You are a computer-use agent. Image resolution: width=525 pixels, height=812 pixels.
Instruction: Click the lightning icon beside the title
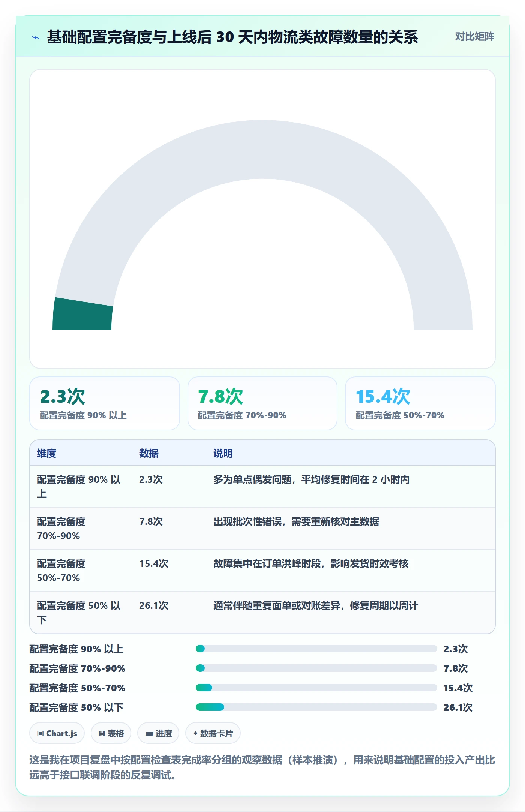[36, 37]
